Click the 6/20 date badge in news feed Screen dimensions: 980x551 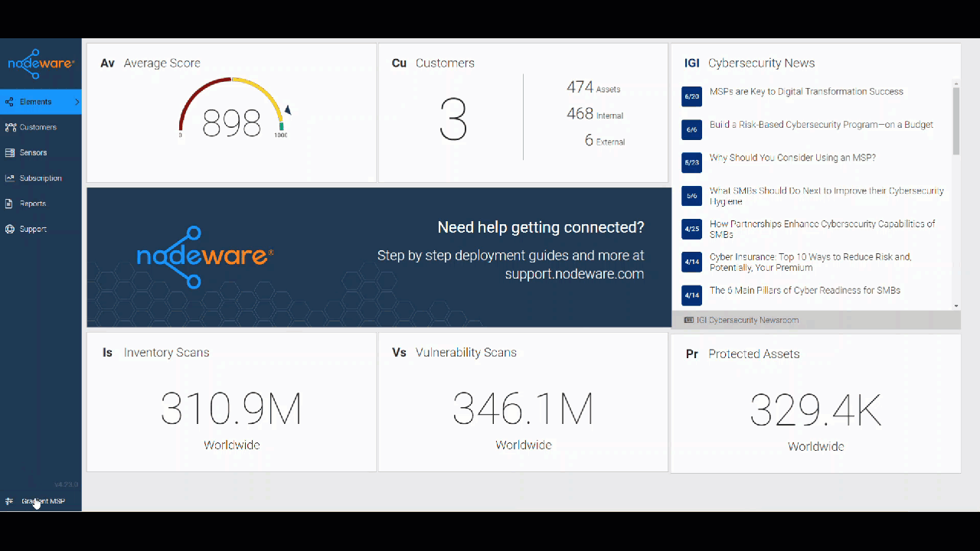(x=691, y=96)
